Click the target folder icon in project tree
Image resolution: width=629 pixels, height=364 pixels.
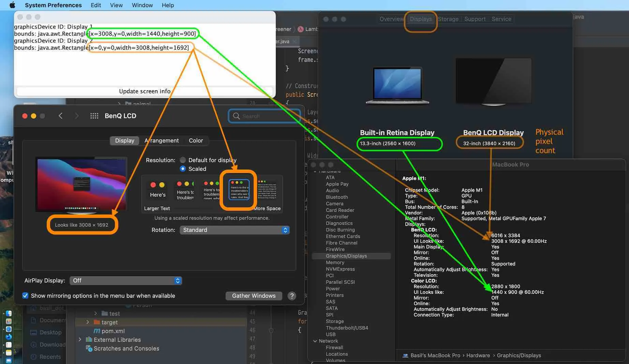(97, 322)
